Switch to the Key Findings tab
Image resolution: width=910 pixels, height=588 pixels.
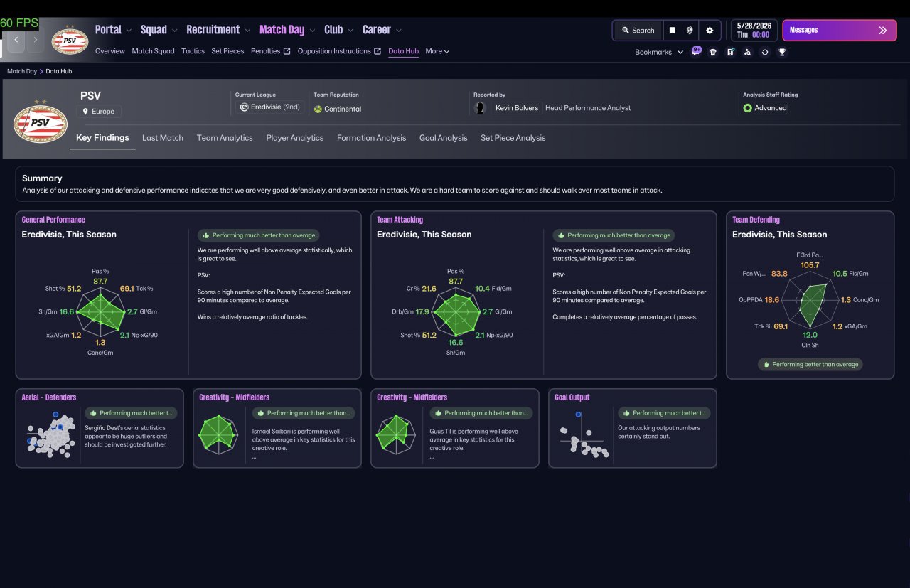click(x=102, y=138)
